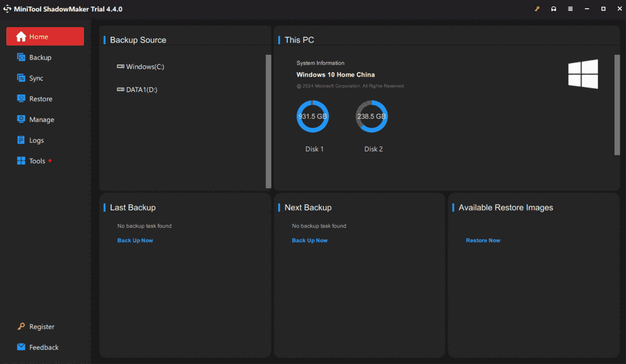Click Back Up Now under Next Backup

coord(310,240)
